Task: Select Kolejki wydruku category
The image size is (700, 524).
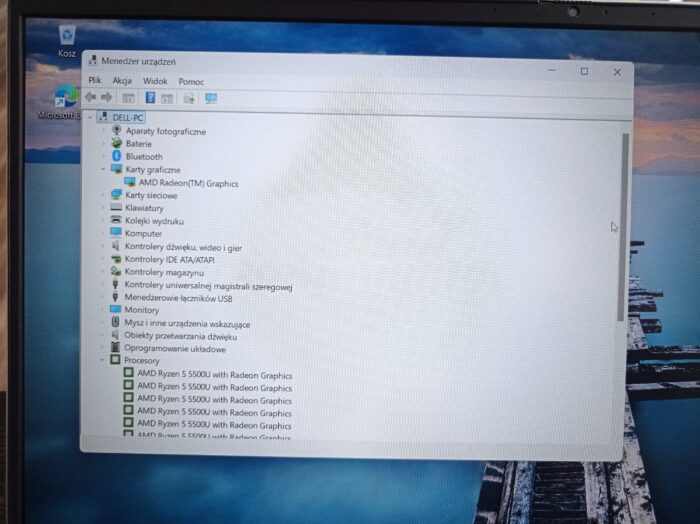Action: (154, 221)
